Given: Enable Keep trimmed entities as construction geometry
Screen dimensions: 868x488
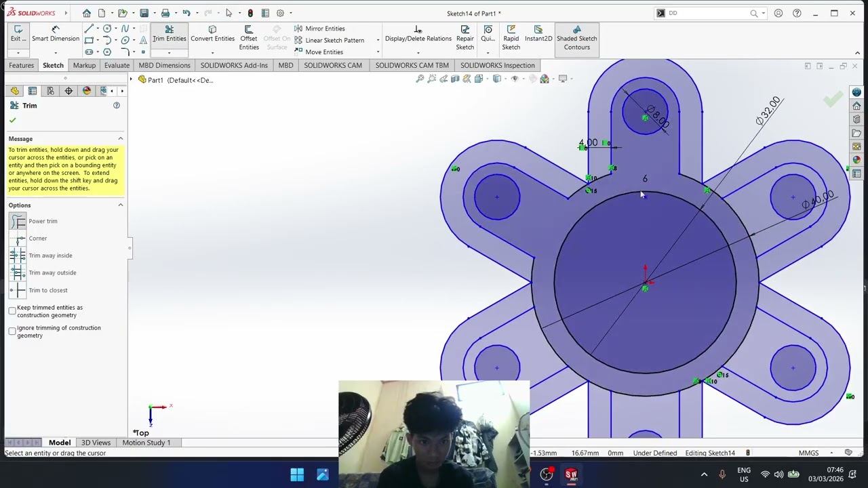Looking at the screenshot, I should (x=12, y=311).
